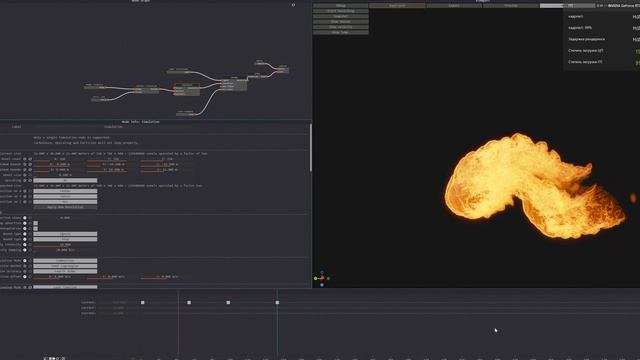
Task: Adjust the Voxel count X slider
Action: (60, 159)
